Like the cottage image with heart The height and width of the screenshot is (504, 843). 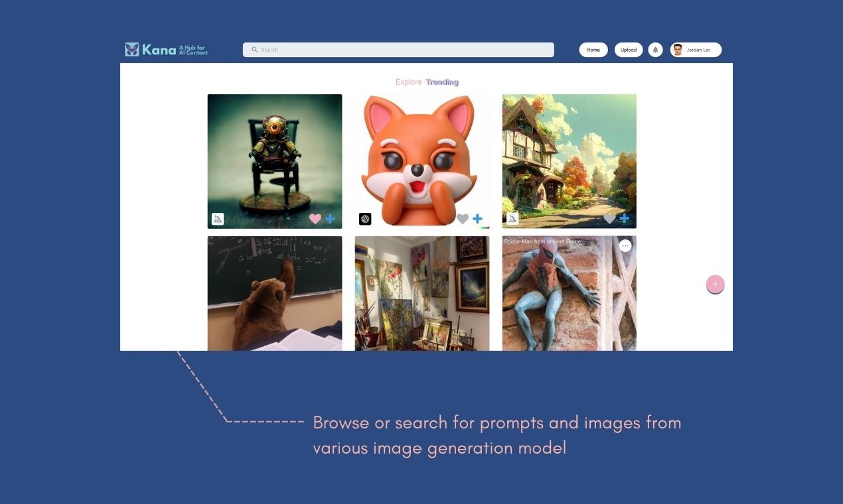609,219
